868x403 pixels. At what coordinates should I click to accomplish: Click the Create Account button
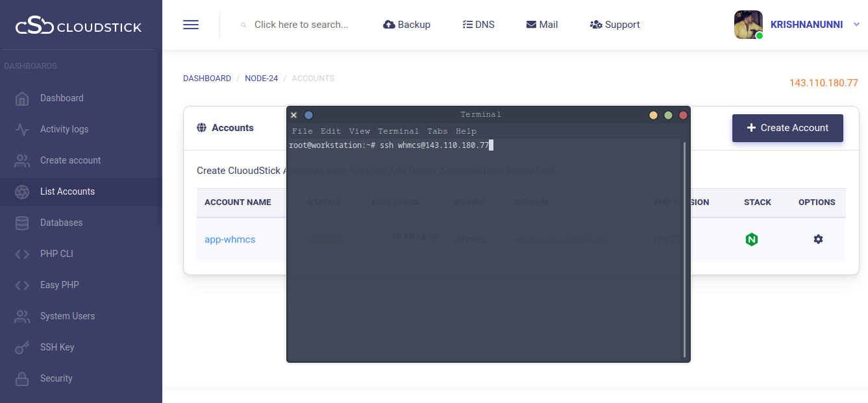click(x=787, y=128)
